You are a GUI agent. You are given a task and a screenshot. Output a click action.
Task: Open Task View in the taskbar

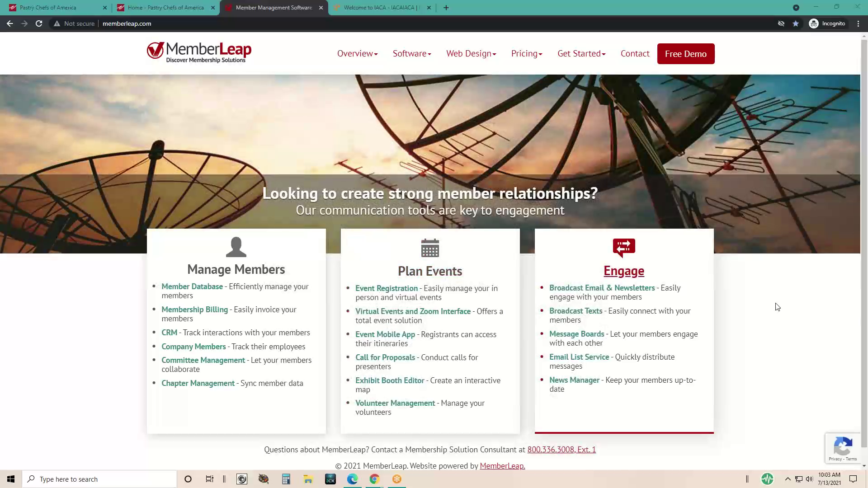[x=209, y=479]
